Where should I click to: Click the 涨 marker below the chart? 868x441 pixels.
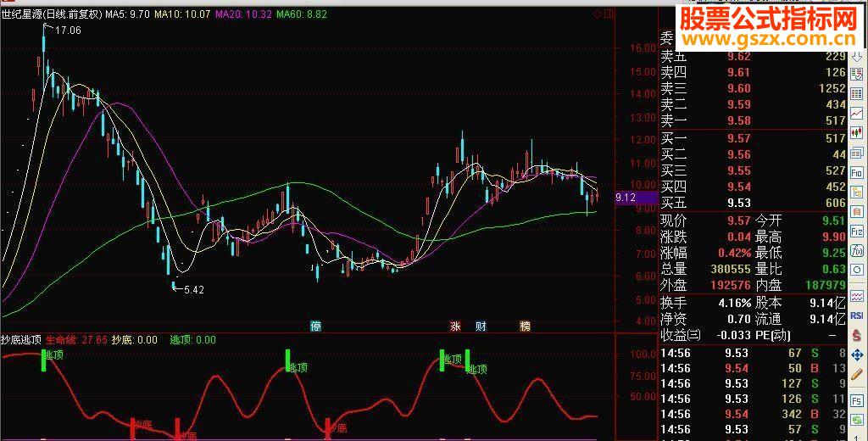[455, 326]
